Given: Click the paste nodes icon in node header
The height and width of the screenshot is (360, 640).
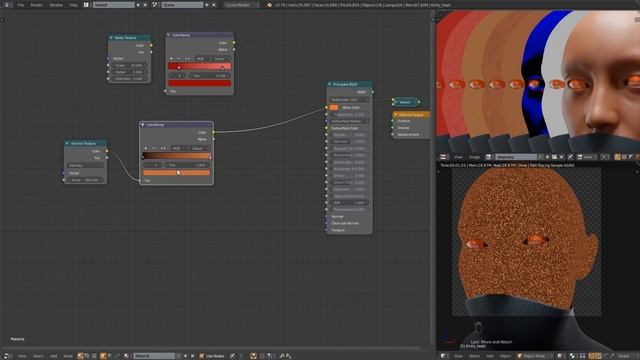Looking at the screenshot, I should point(289,356).
